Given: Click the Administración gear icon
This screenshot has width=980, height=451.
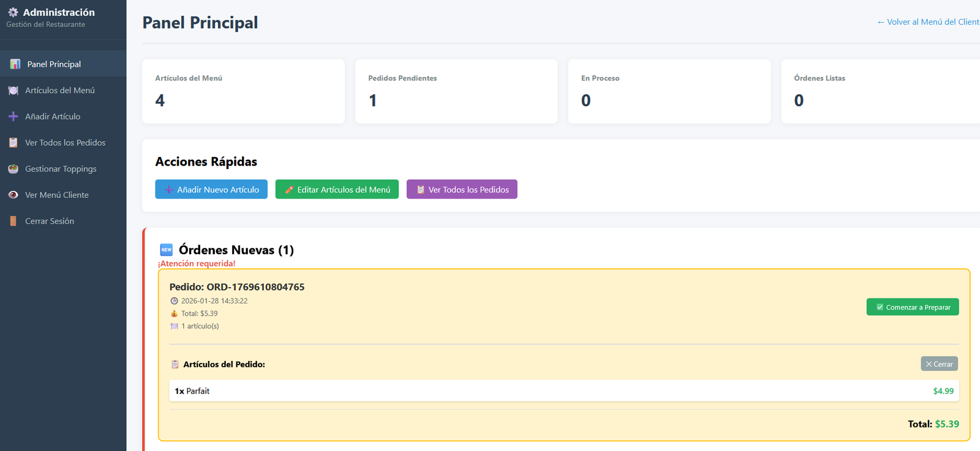Looking at the screenshot, I should point(13,12).
